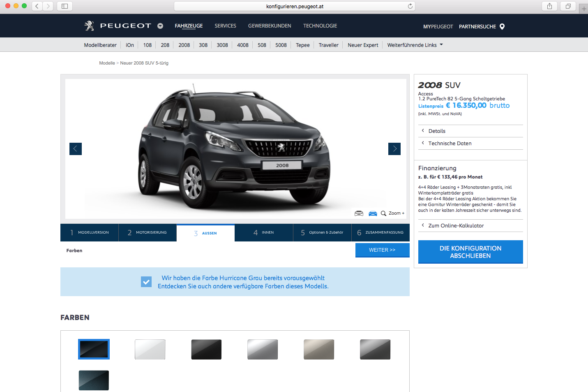Open MYPEUGEOT link

[x=438, y=27]
